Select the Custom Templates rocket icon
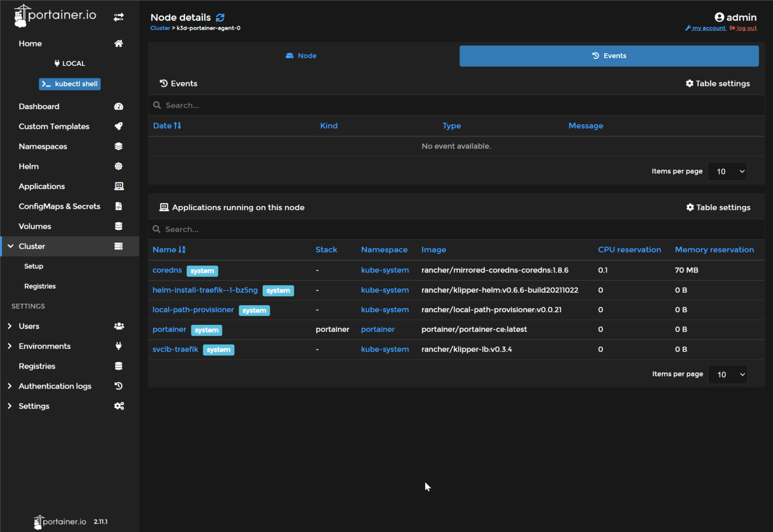 point(119,126)
